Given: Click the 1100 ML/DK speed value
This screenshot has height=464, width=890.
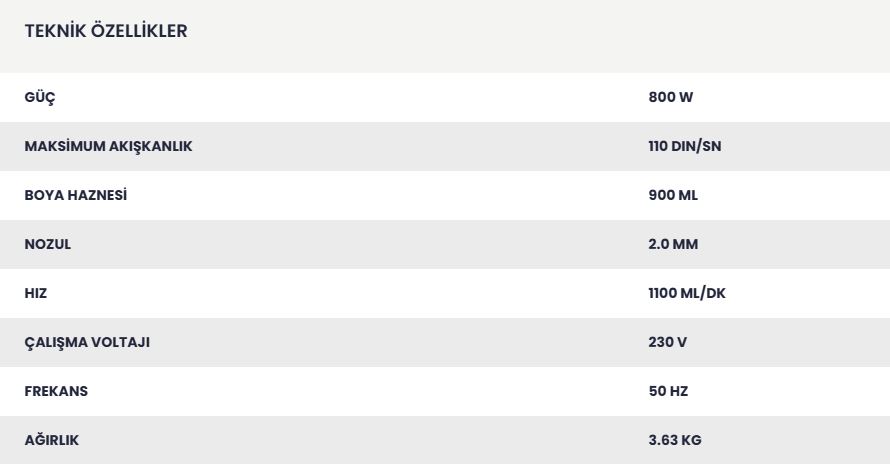Looking at the screenshot, I should (x=687, y=293).
